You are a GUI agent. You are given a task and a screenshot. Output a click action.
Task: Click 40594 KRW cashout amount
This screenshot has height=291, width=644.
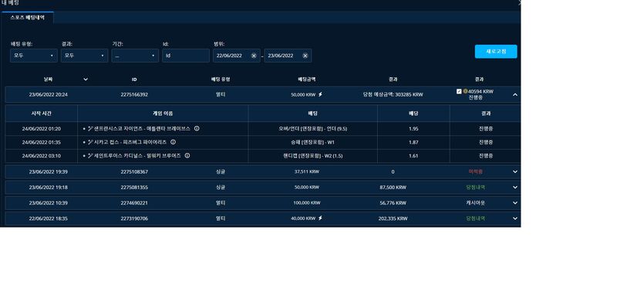480,92
